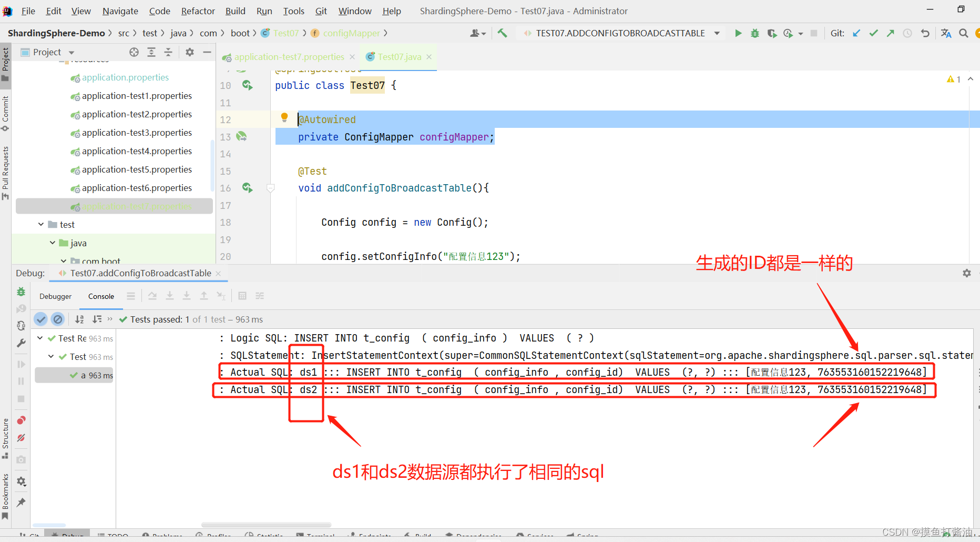Open the translate plugin icon in the toolbar

[946, 33]
